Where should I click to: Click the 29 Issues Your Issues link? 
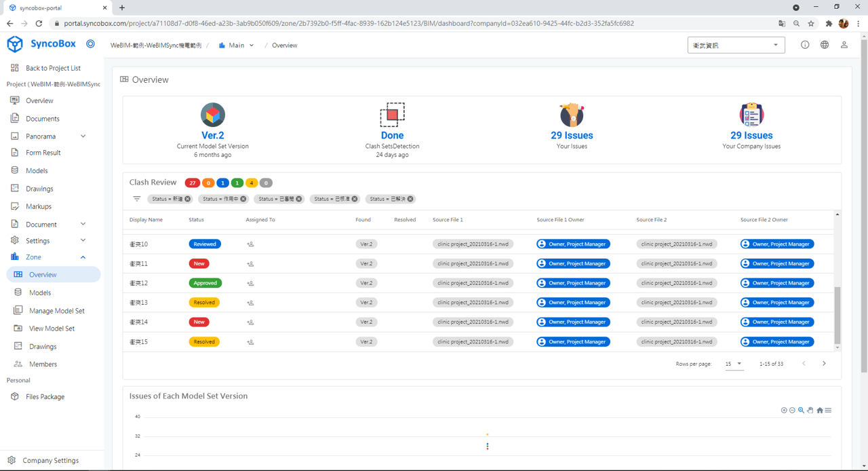point(572,135)
